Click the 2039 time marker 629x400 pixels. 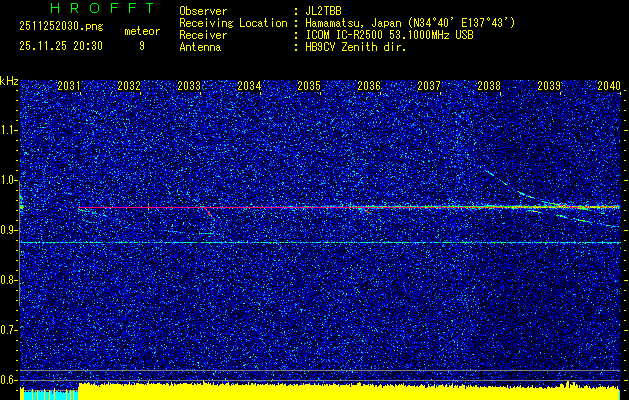coord(549,87)
